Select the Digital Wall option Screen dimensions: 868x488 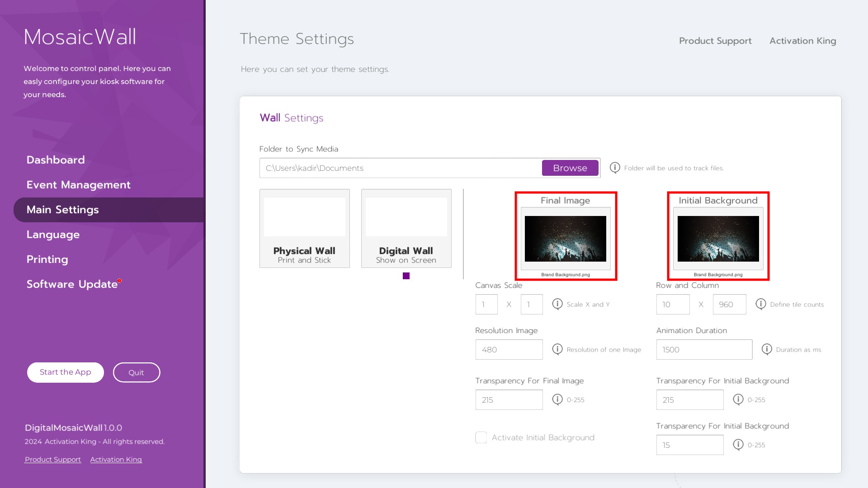coord(406,228)
